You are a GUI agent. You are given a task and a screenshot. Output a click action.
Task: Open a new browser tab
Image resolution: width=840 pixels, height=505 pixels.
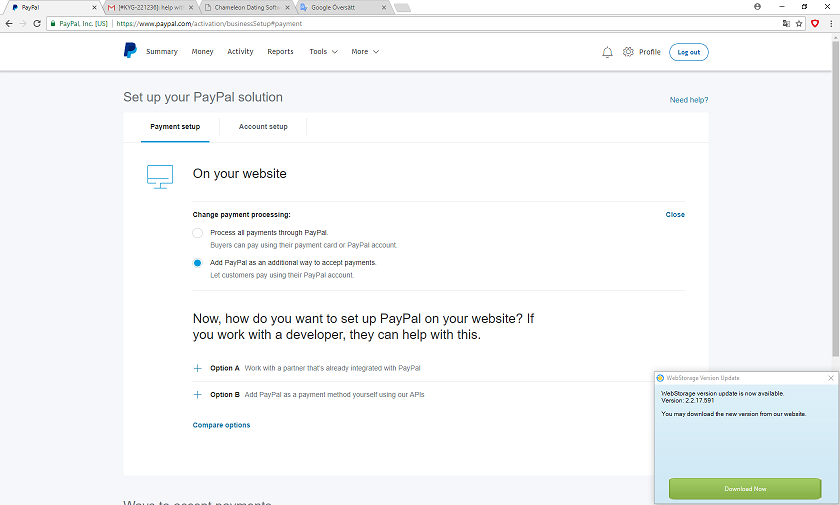(402, 7)
